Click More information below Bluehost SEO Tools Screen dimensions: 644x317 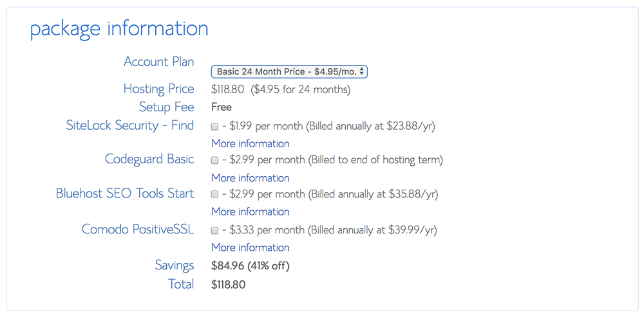click(x=250, y=212)
